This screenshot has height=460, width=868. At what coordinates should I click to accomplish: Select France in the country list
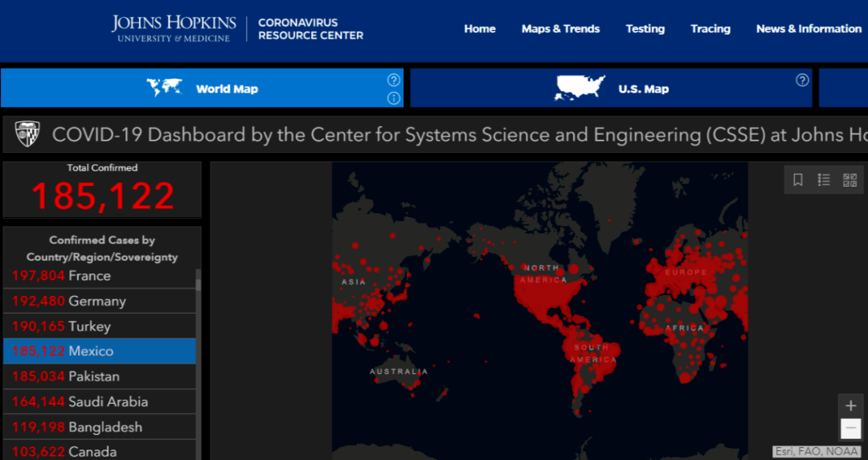(x=100, y=276)
